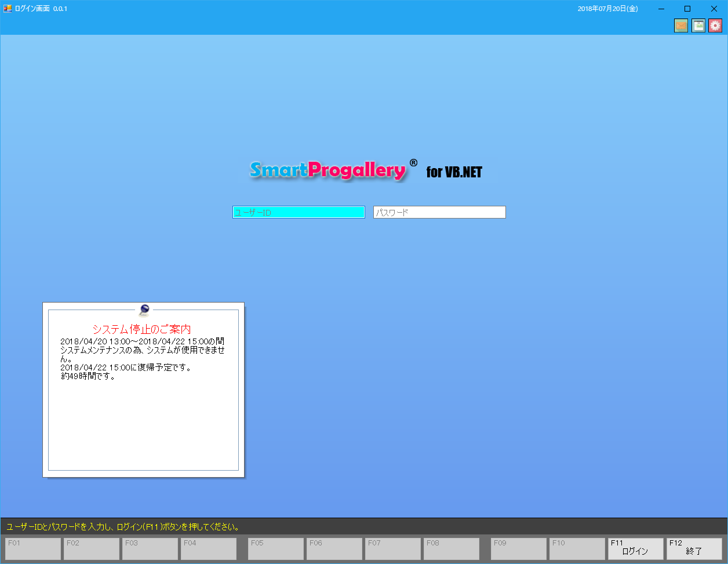Click the F07 function key button
Viewport: 728px width, 564px height.
click(393, 548)
